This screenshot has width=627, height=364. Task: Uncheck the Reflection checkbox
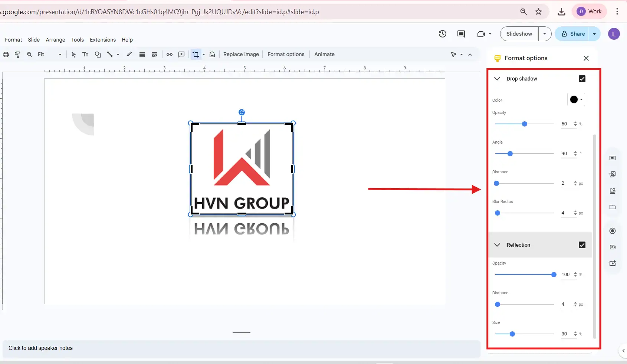pos(582,245)
